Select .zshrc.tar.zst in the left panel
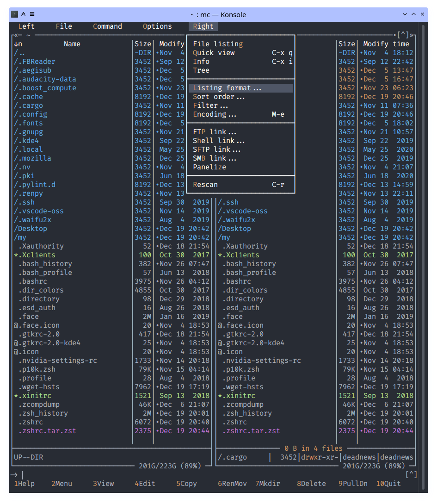Screen dimensions: 437x504 click(x=47, y=431)
